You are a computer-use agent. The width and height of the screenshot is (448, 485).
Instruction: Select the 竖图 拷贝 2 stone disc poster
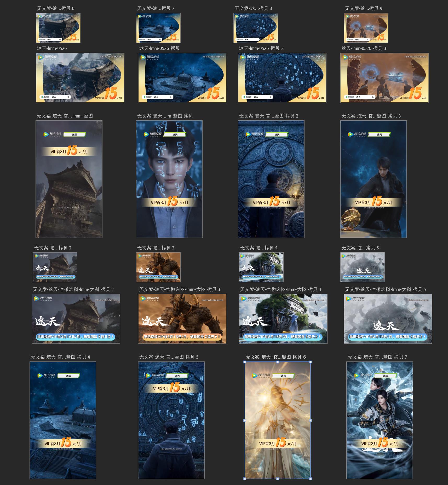(x=271, y=179)
